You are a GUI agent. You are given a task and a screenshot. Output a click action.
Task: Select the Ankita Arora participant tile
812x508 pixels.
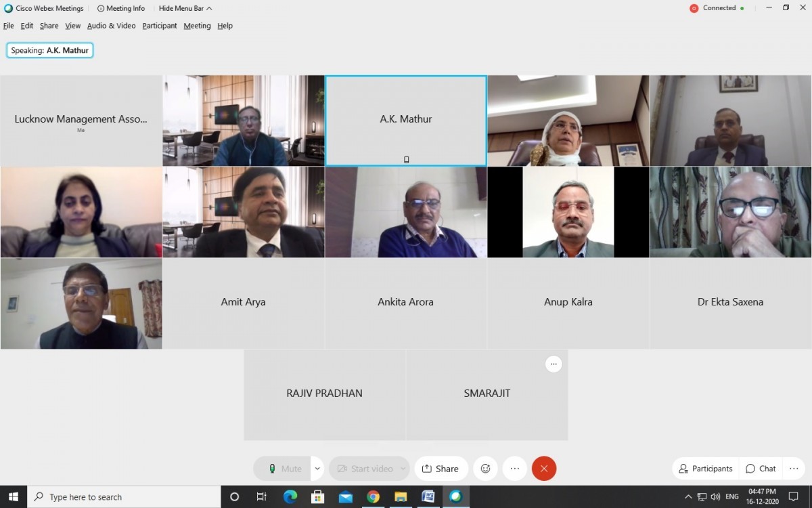pyautogui.click(x=406, y=303)
